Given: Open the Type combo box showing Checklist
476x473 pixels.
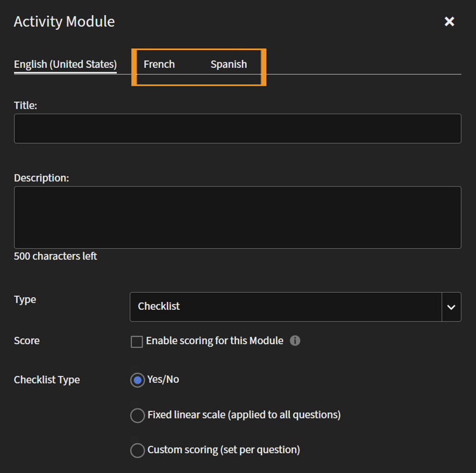Looking at the screenshot, I should pyautogui.click(x=286, y=307).
